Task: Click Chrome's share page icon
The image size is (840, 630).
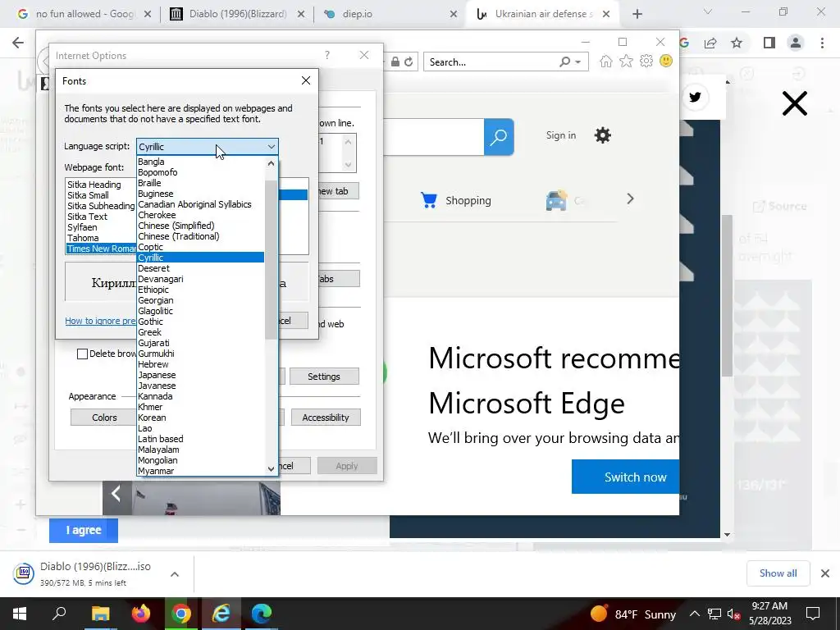Action: (710, 43)
